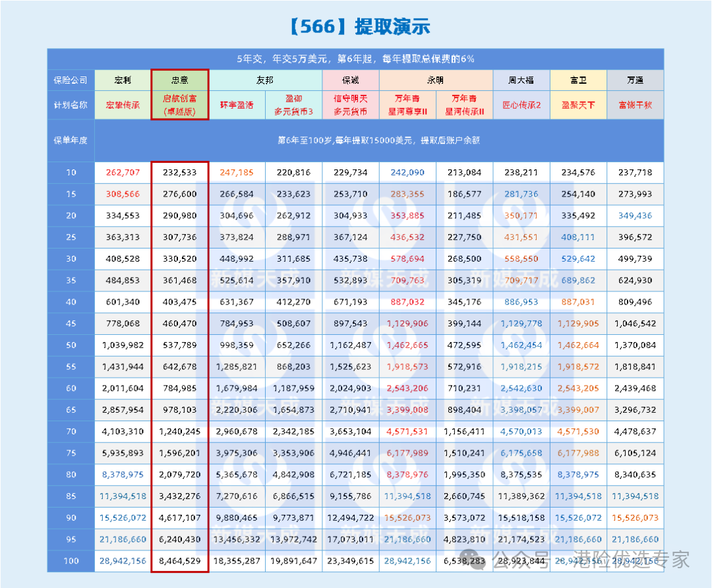Select the 12,494,722 cell
712x588 pixels.
tap(351, 517)
